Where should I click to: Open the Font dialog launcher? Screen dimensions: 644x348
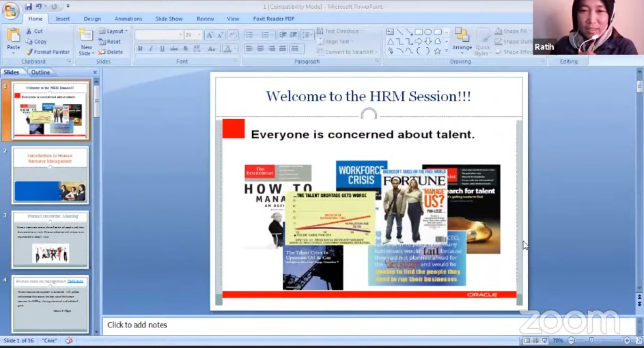[236, 62]
